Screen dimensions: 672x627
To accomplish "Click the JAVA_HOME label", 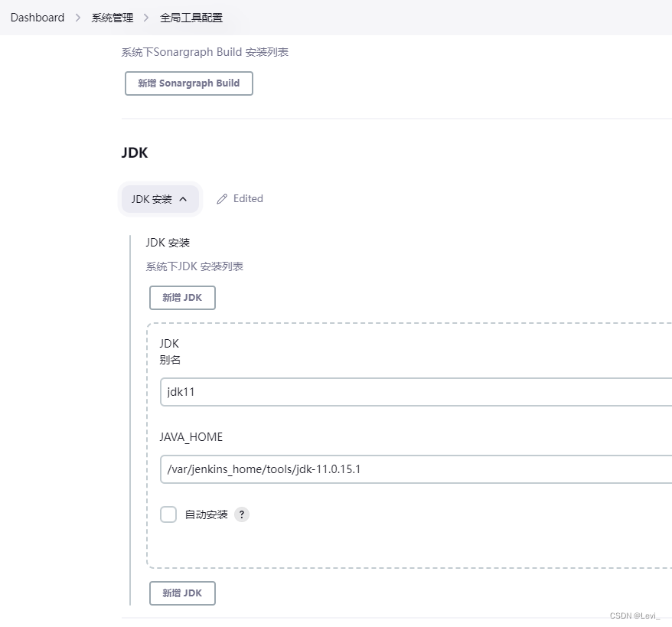I will tap(191, 436).
